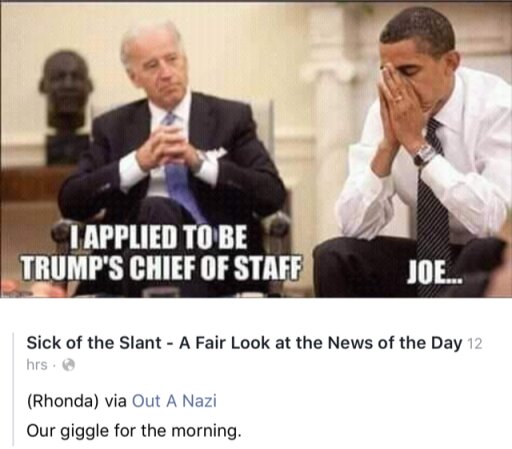Open the "Out A Nazi" page link

[174, 400]
